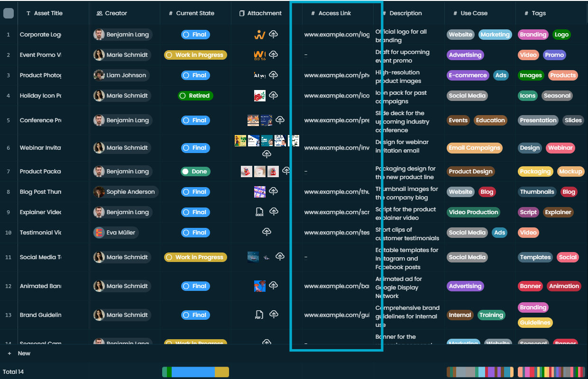The width and height of the screenshot is (588, 379).
Task: Open the Done status in Product Packaging row
Action: pos(195,171)
